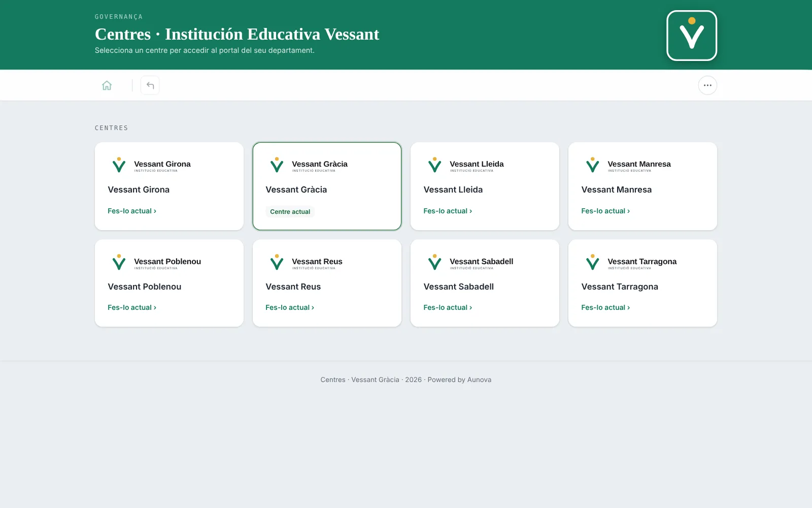Click the footer text Powered by Aunova
This screenshot has width=812, height=508.
tap(459, 379)
